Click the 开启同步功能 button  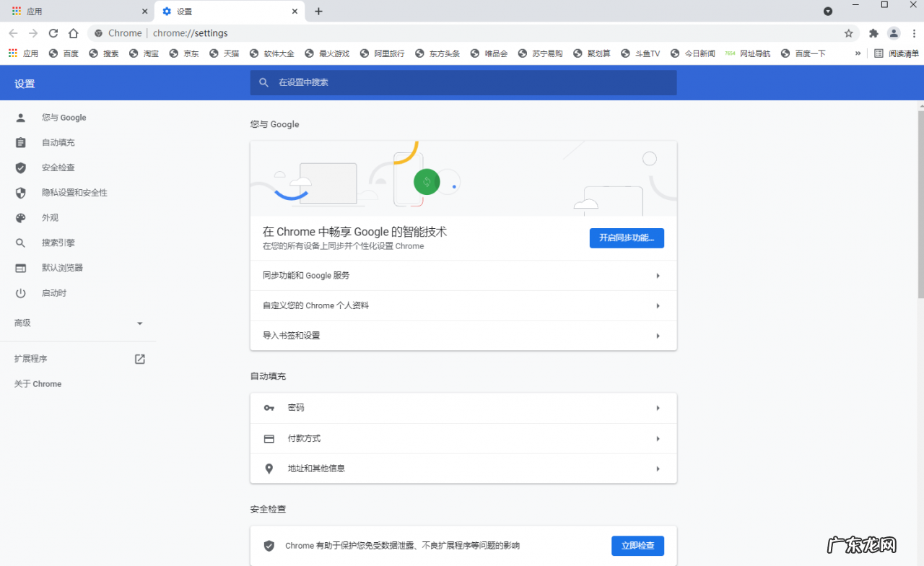[x=627, y=238]
